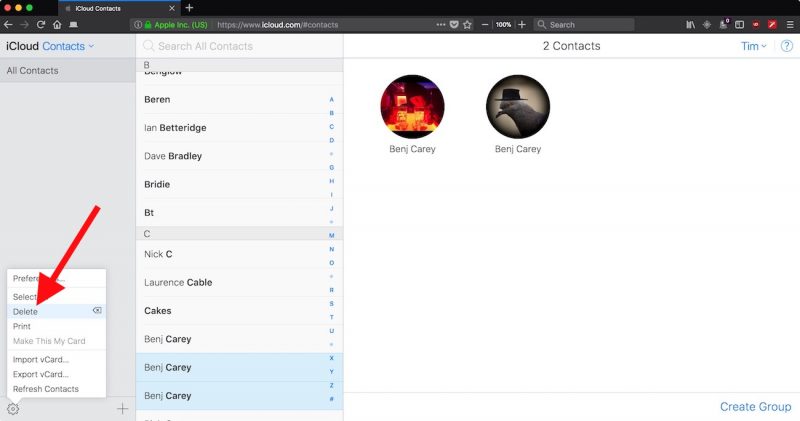Bookmark this page with the star icon
Viewport: 800px width, 421px height.
tap(467, 24)
